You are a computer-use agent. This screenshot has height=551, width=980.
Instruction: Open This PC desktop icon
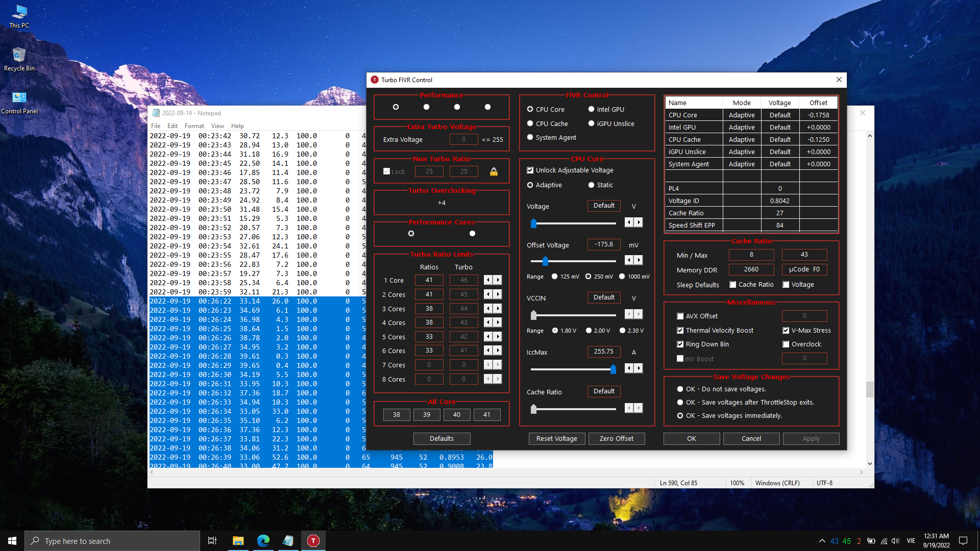click(19, 16)
